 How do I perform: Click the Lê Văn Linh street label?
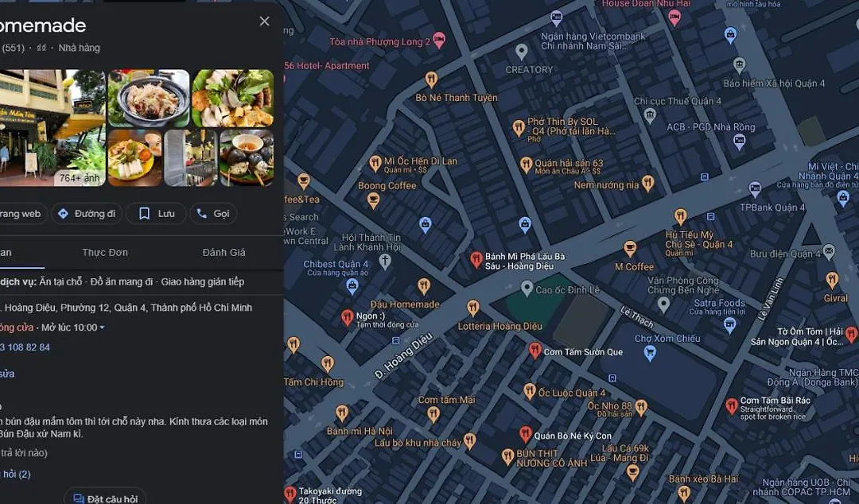(x=770, y=299)
